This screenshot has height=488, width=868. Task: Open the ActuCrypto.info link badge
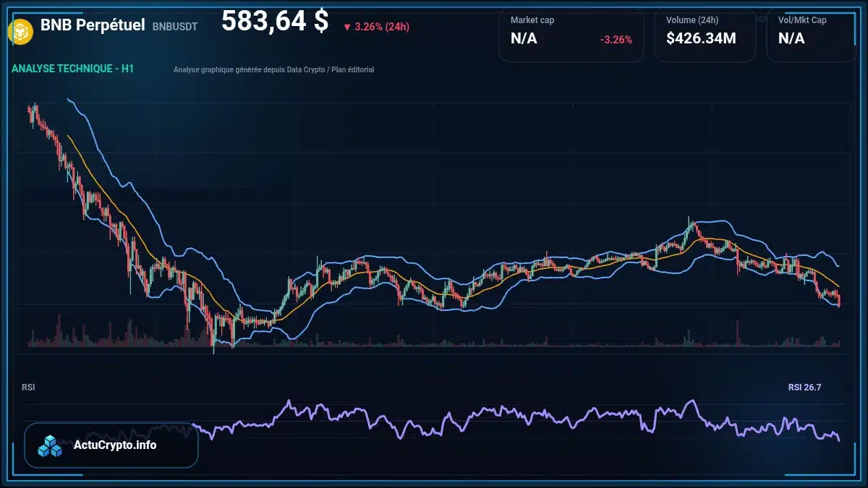coord(111,445)
